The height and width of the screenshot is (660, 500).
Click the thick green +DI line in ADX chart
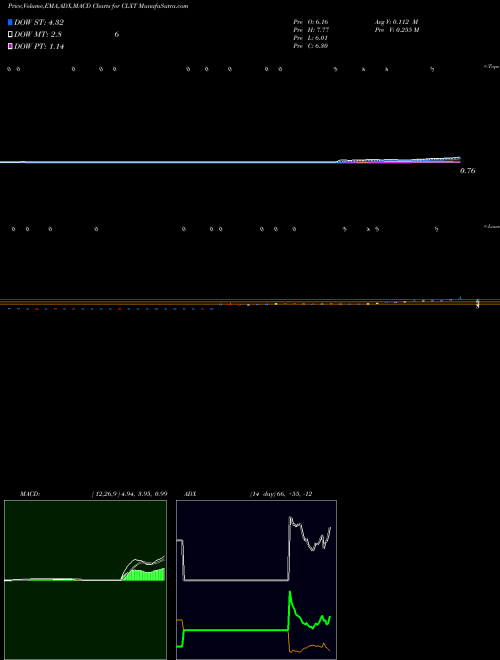click(236, 630)
